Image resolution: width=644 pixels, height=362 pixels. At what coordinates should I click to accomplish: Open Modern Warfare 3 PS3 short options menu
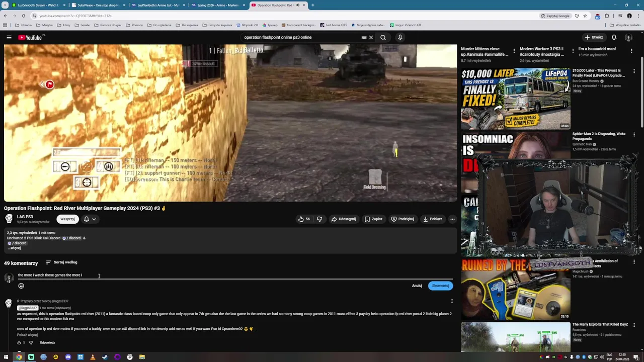573,50
